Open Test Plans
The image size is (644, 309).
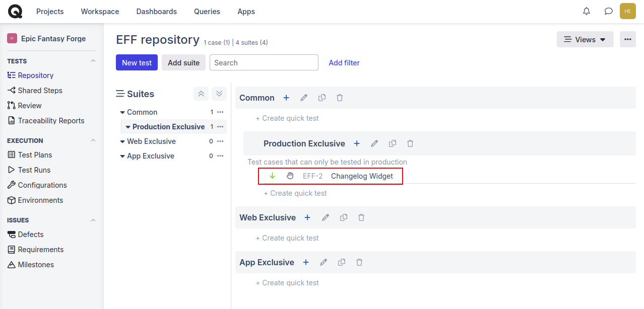(x=30, y=155)
